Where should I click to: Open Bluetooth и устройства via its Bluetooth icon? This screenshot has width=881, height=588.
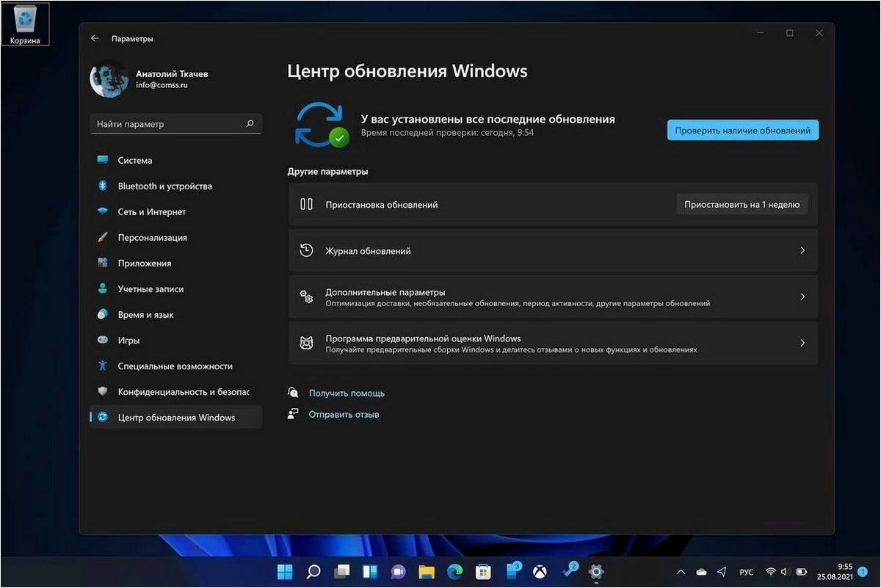103,186
